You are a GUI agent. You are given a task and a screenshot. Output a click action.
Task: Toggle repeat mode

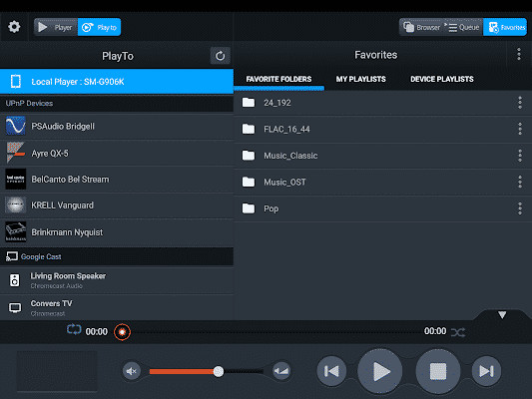[74, 329]
